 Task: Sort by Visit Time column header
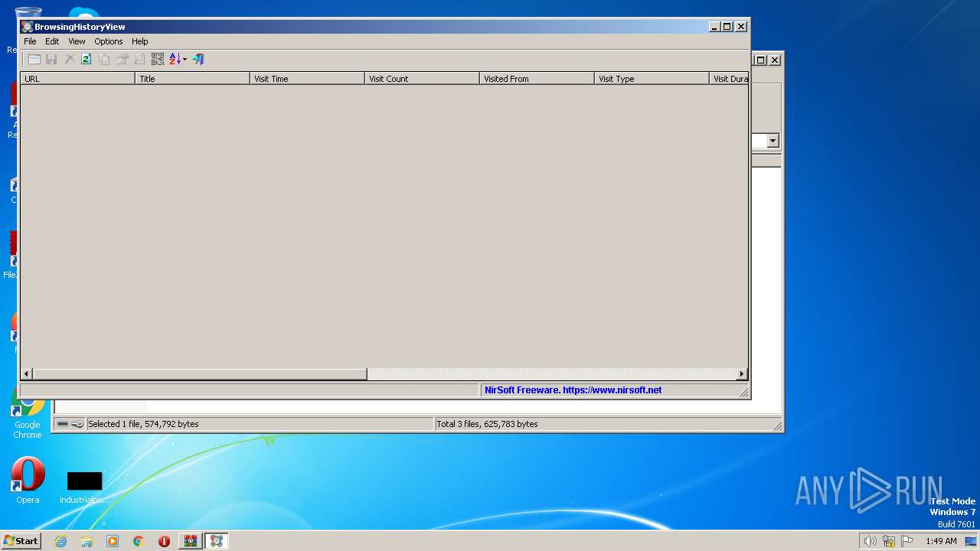coord(307,78)
